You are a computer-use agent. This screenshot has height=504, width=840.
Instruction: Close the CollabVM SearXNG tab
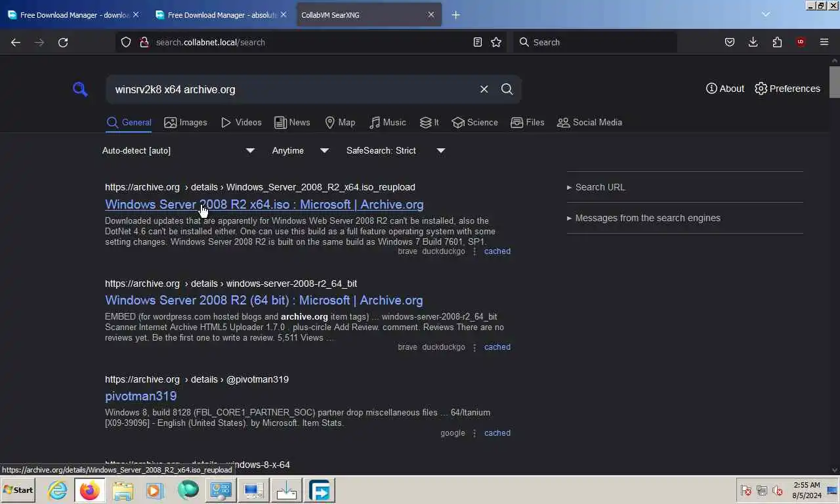[431, 14]
